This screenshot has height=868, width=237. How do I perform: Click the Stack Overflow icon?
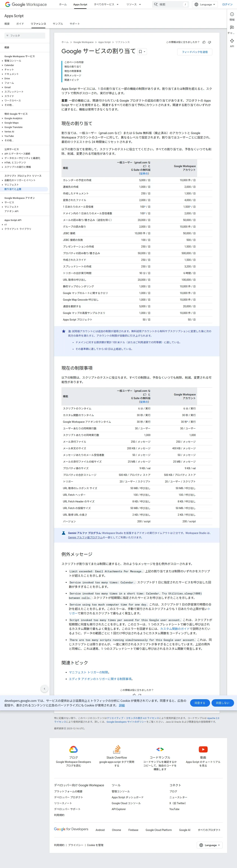[117, 749]
